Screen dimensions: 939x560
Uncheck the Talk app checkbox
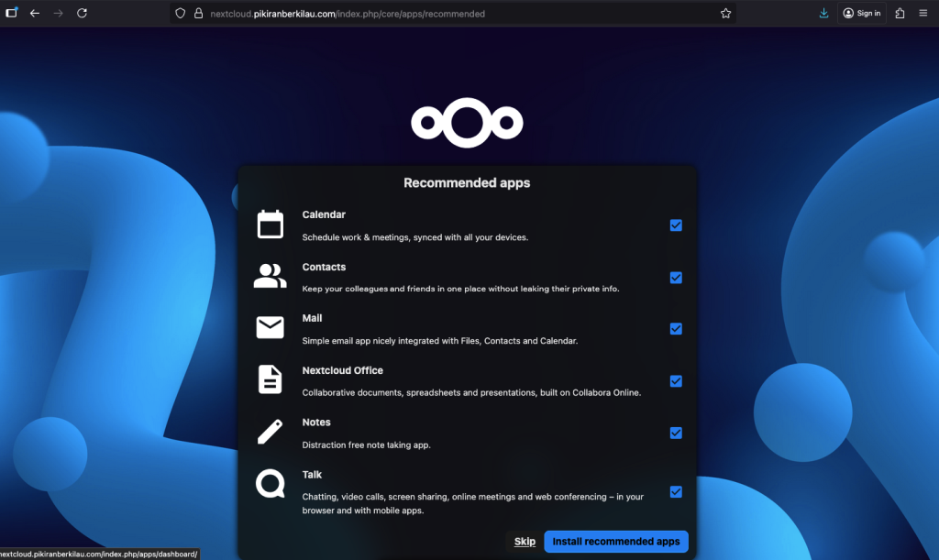click(676, 492)
